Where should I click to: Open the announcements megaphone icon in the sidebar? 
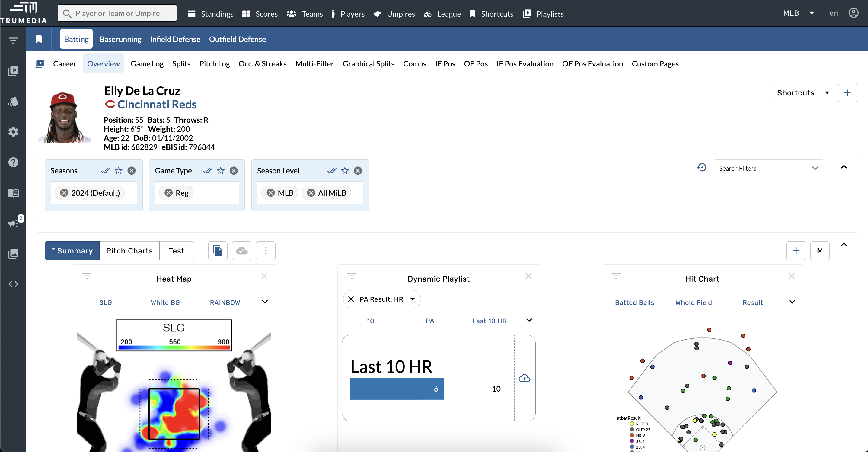pos(14,223)
